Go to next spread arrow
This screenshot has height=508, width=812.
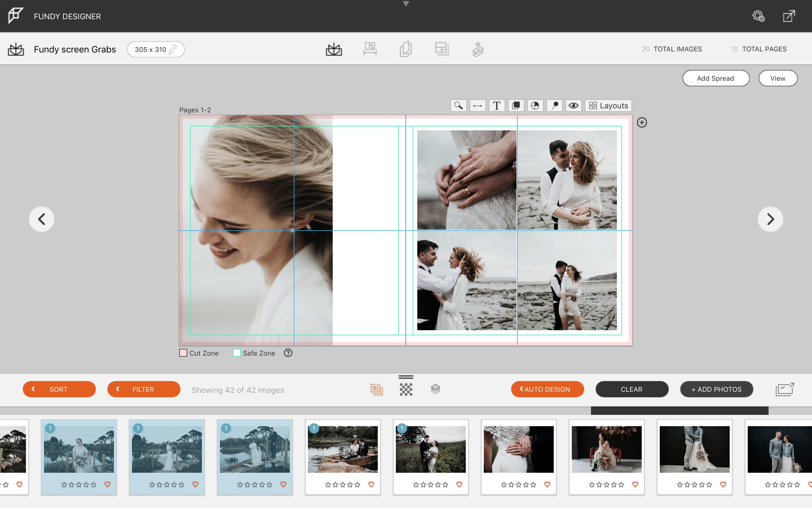point(770,219)
